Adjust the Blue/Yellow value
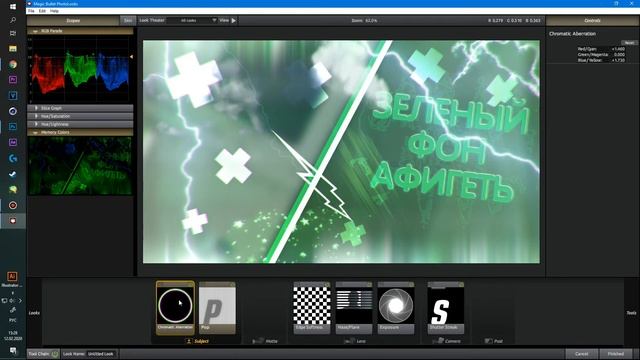Viewport: 640px width, 360px height. [618, 60]
